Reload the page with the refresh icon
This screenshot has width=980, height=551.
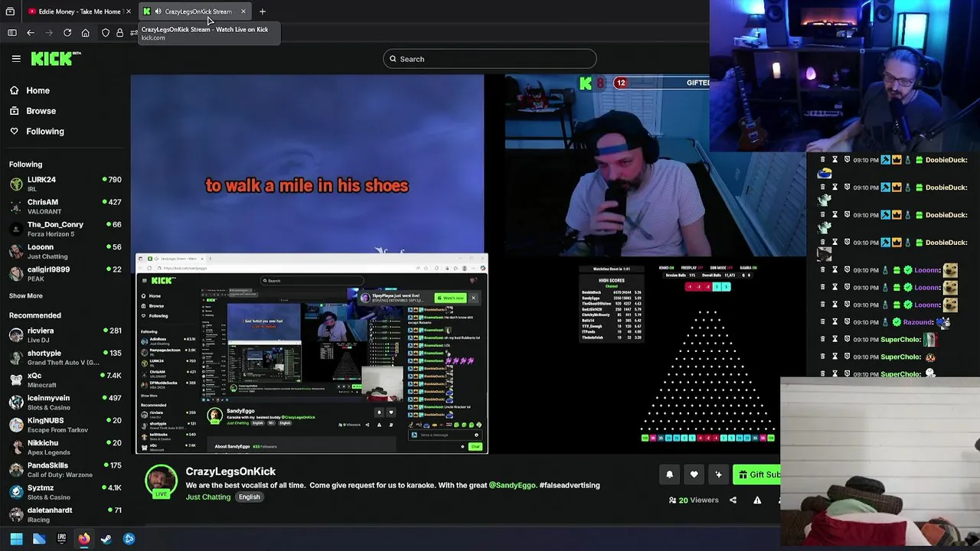(67, 33)
